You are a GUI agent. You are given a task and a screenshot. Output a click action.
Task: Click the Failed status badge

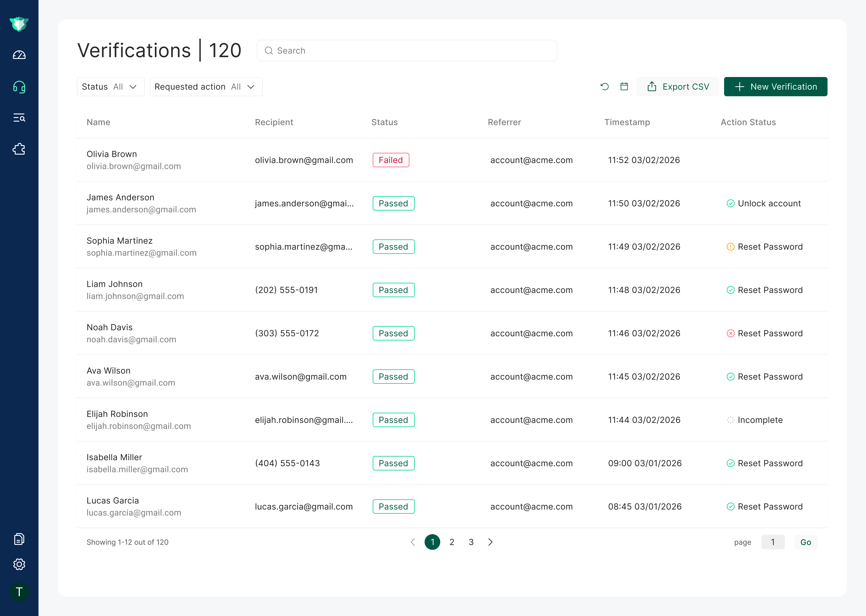click(x=391, y=160)
